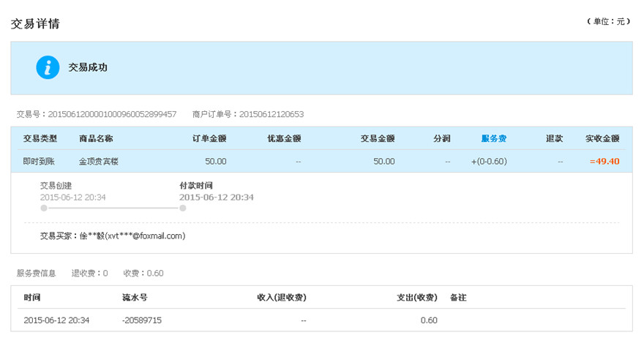Click the 交易金额 column header
The height and width of the screenshot is (346, 644).
[x=378, y=139]
